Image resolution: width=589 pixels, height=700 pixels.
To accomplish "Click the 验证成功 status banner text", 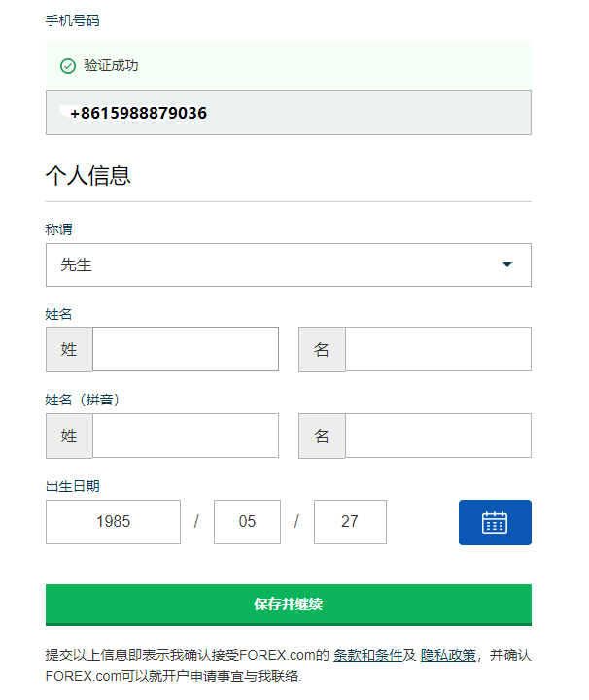I will (111, 66).
